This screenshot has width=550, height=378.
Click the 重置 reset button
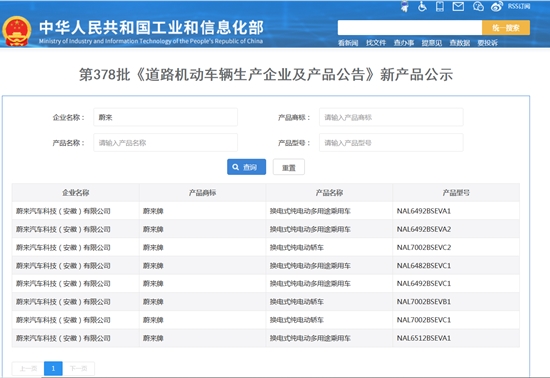pyautogui.click(x=289, y=167)
